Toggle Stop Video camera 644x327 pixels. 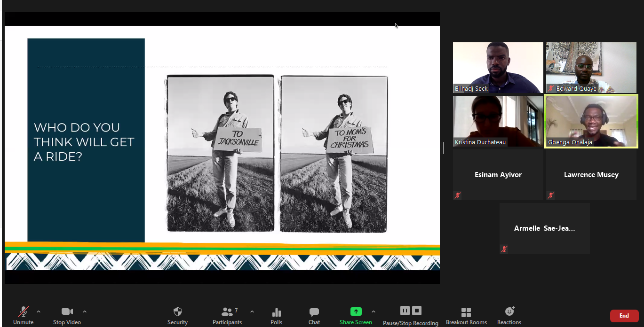click(67, 311)
